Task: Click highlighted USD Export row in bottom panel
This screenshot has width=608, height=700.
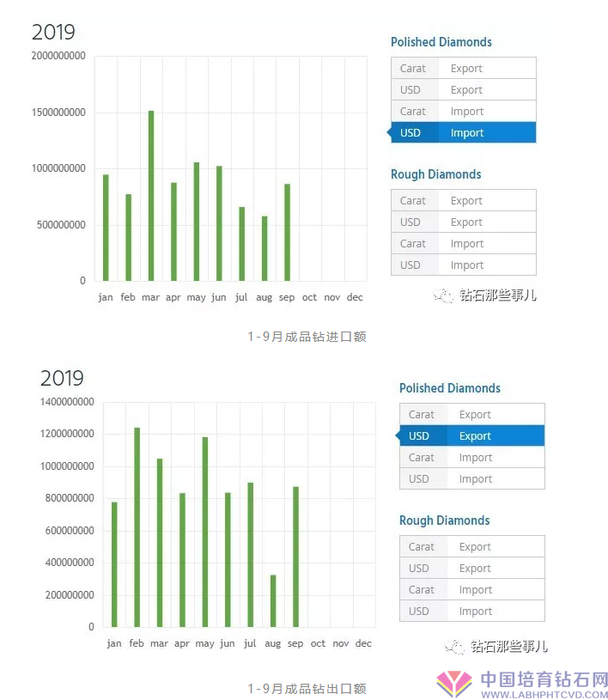Action: [471, 435]
